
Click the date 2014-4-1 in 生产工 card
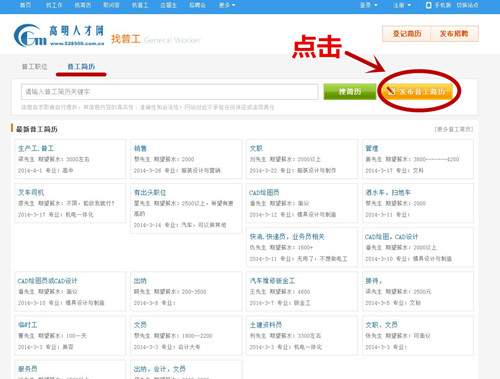29,170
